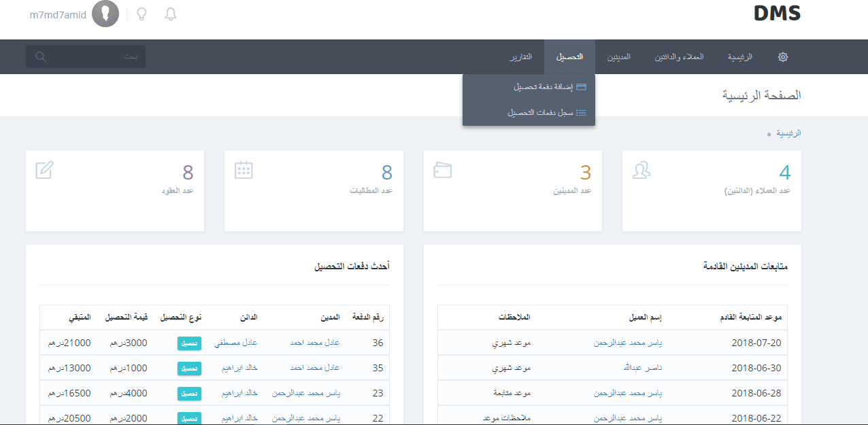Open the التحصيل dropdown menu
This screenshot has height=425, width=868.
pyautogui.click(x=569, y=57)
